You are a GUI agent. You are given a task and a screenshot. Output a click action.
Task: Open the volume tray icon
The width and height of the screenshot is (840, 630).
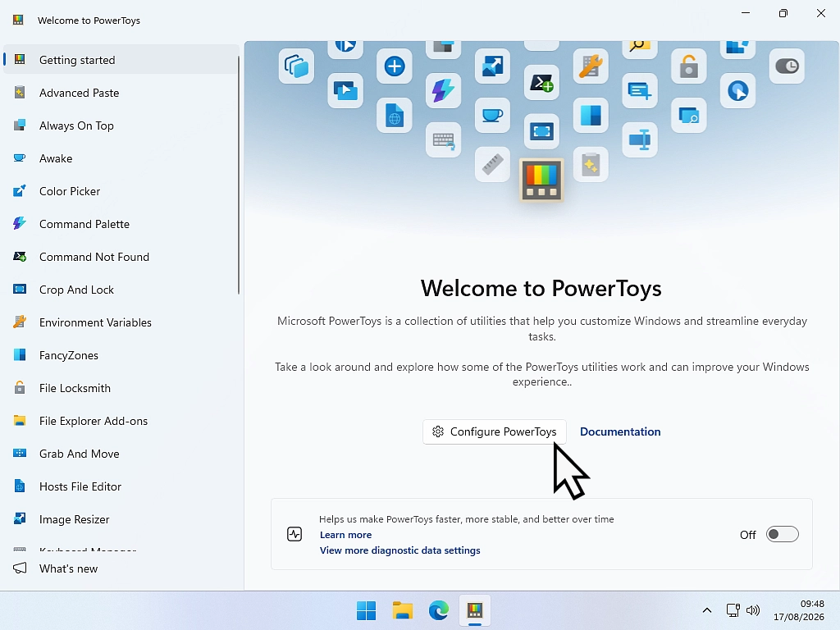(x=753, y=610)
